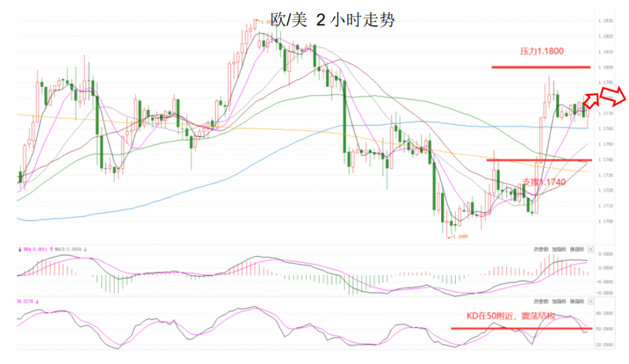Click the 80.0000 KD axis label
The height and width of the screenshot is (364, 629).
605,314
